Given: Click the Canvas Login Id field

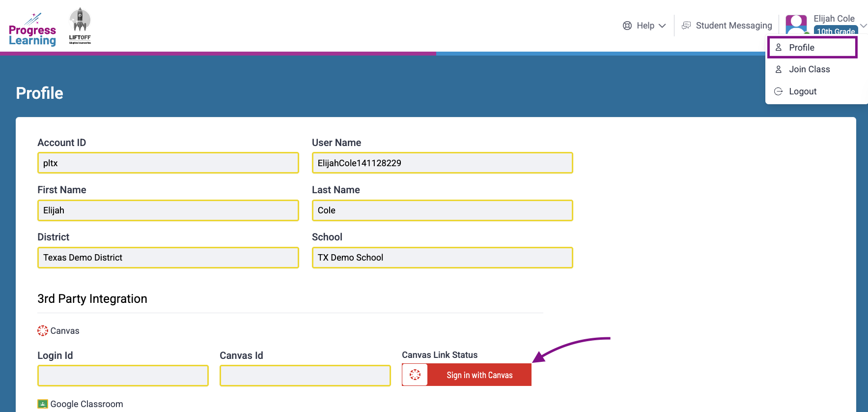Looking at the screenshot, I should point(123,376).
